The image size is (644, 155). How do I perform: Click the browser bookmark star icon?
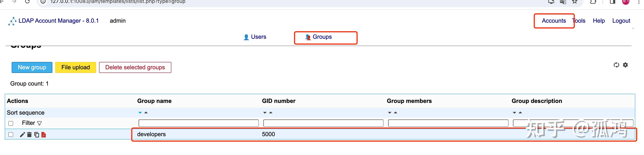pos(575,2)
